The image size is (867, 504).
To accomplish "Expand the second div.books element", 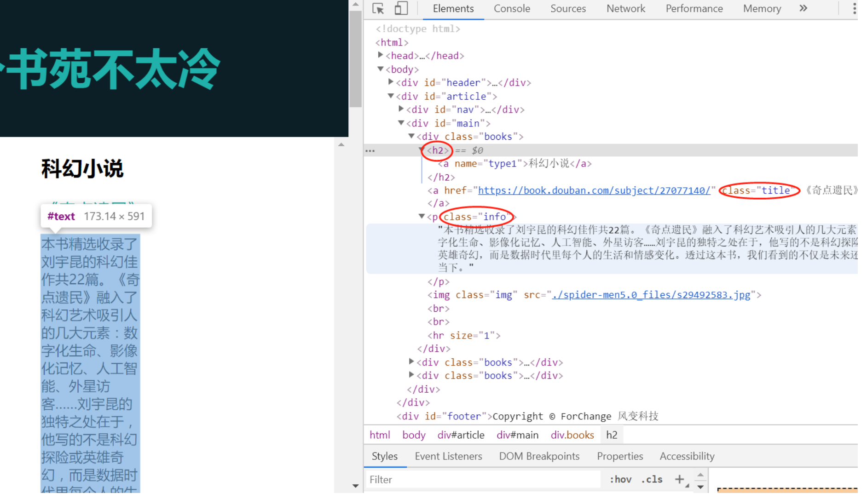I will [x=411, y=361].
